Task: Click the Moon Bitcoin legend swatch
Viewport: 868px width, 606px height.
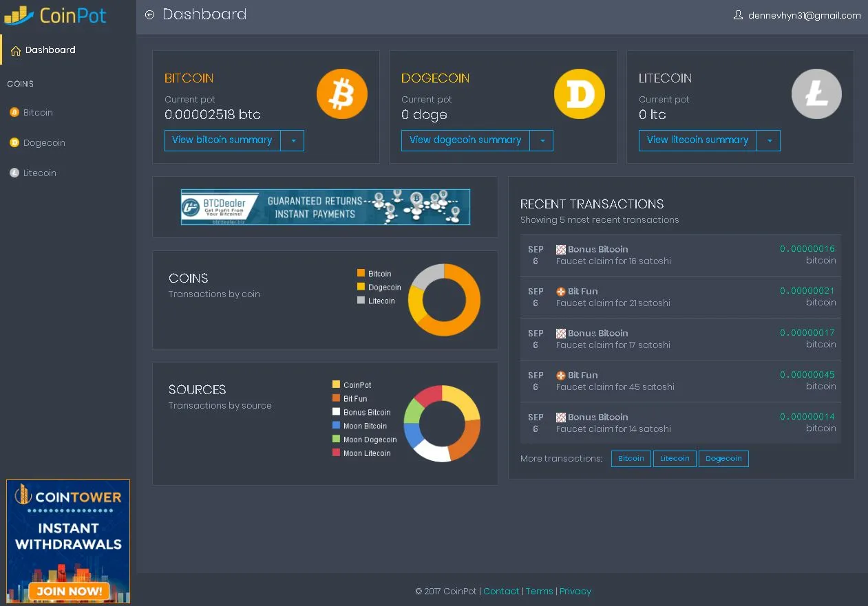Action: (336, 426)
